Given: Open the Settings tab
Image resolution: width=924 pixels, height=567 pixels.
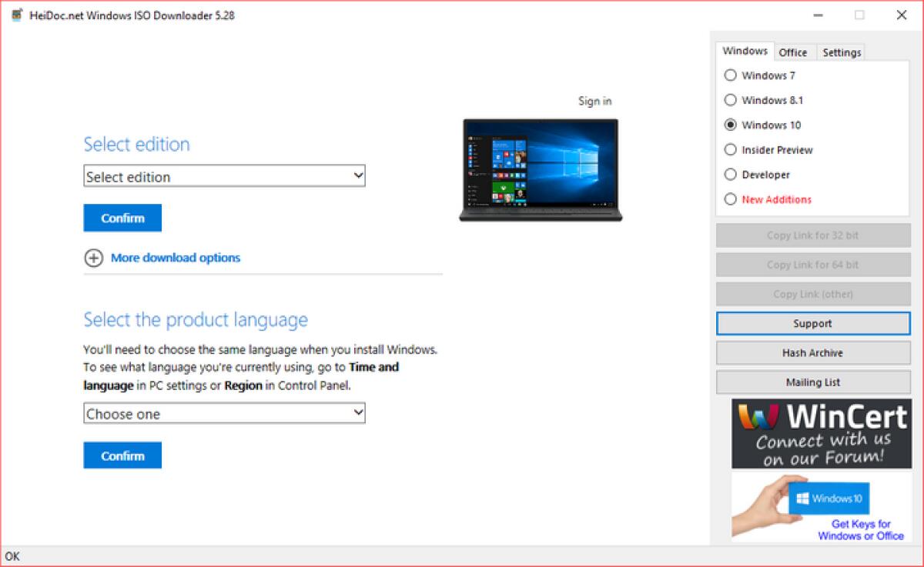Looking at the screenshot, I should pos(841,52).
